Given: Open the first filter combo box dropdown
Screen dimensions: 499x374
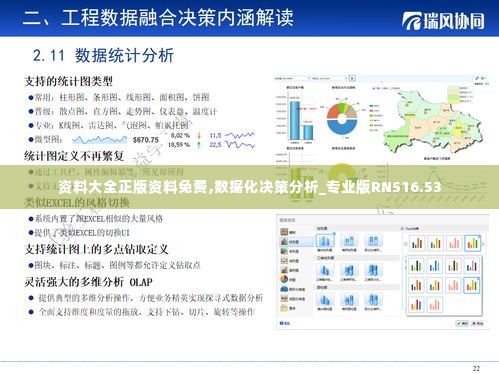Looking at the screenshot, I should pos(293,78).
